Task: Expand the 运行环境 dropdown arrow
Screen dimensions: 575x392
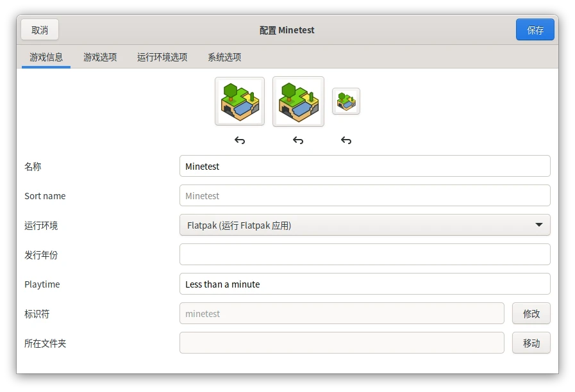Action: 538,225
